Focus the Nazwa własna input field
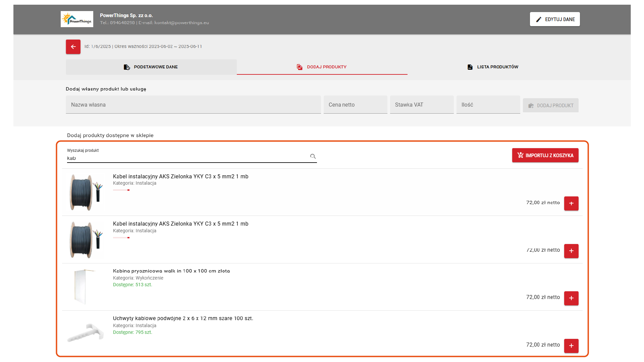Screen dimensions: 644x362 pos(193,105)
